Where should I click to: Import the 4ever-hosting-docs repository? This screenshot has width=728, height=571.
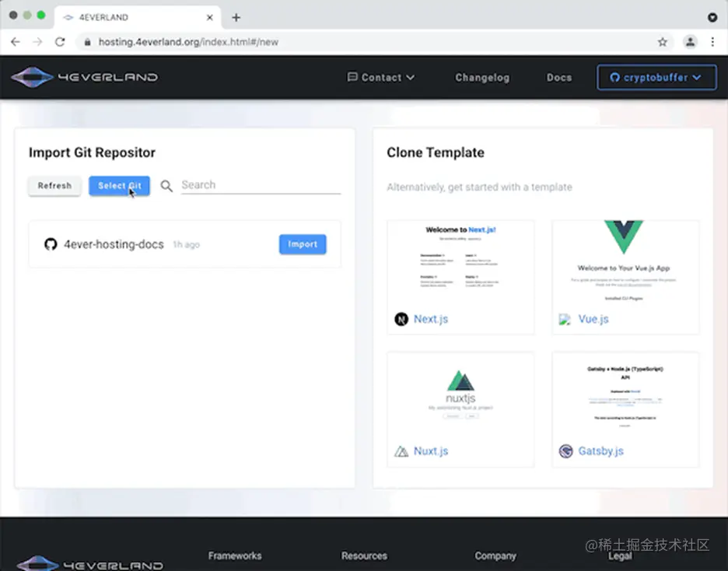point(303,244)
